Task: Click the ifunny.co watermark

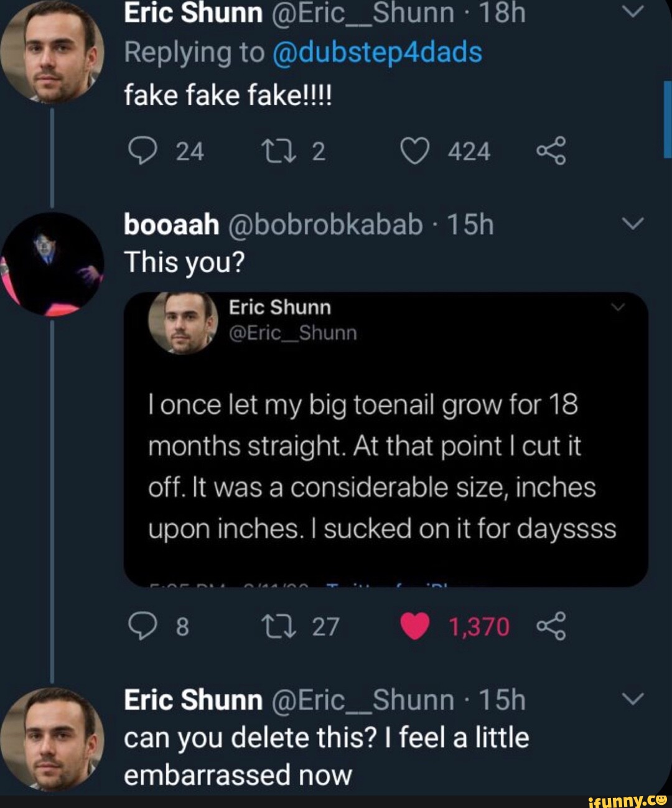Action: click(x=625, y=800)
